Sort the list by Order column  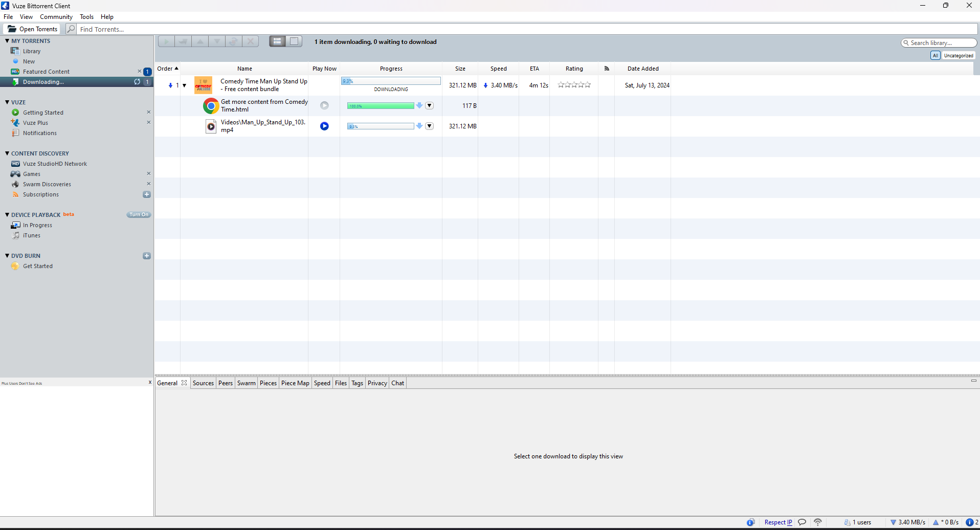coord(167,69)
